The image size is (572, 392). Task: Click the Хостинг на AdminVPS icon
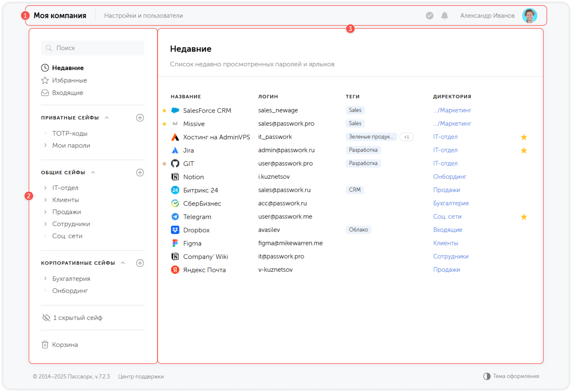click(175, 137)
